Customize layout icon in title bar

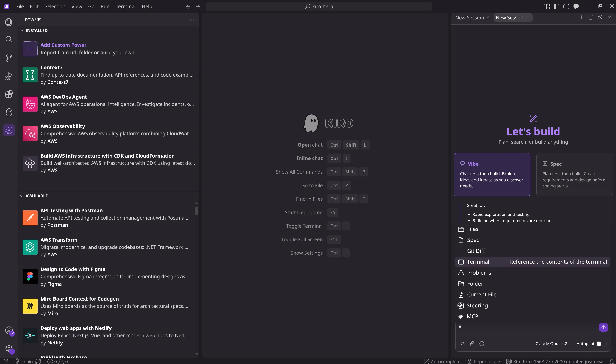coord(547,7)
